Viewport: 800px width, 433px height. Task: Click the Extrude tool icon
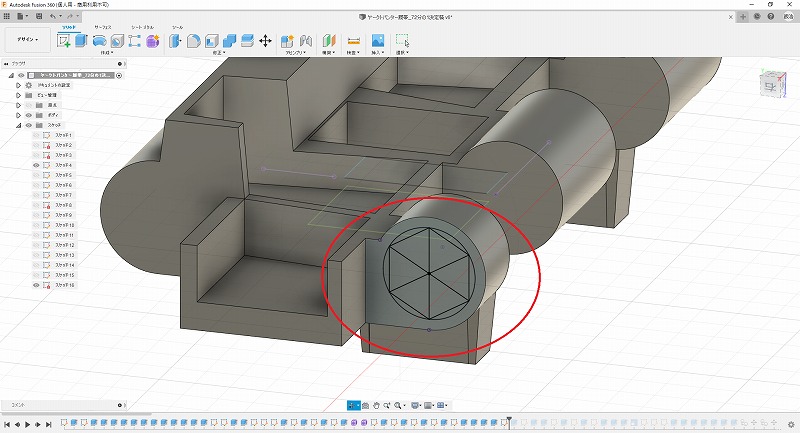(82, 40)
